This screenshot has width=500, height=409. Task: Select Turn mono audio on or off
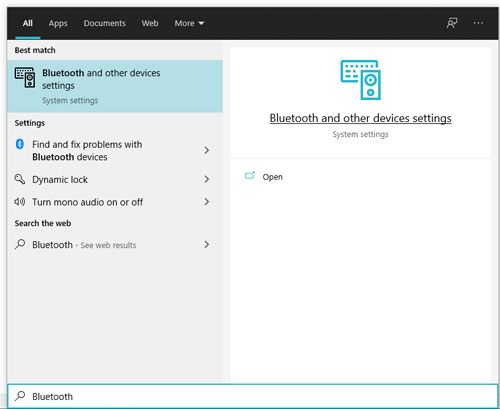[x=115, y=202]
